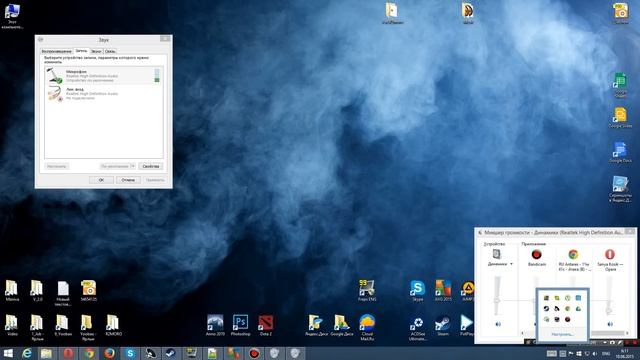Click the Google Drive icon in tray overflow

[x=578, y=309]
